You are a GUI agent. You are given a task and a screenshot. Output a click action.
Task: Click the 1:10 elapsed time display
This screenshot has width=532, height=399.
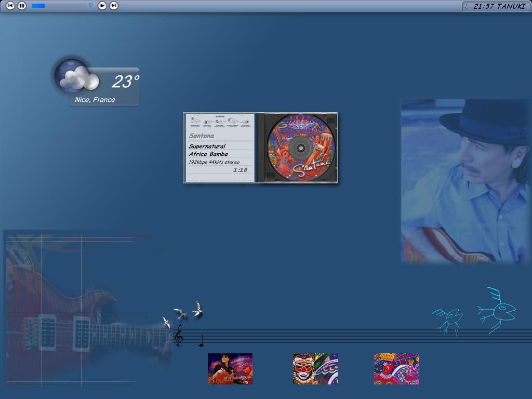click(240, 170)
